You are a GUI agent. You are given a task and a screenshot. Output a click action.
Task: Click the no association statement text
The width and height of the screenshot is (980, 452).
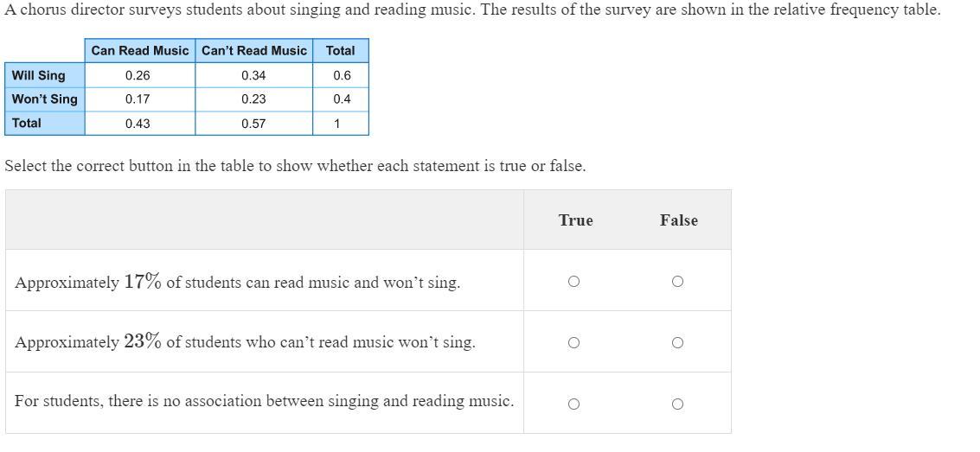(x=265, y=401)
